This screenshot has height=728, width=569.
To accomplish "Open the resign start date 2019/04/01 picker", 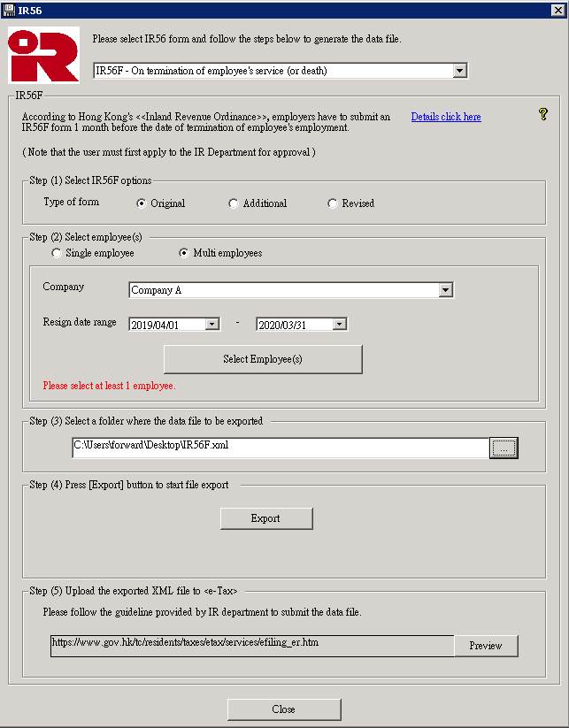I will point(211,325).
